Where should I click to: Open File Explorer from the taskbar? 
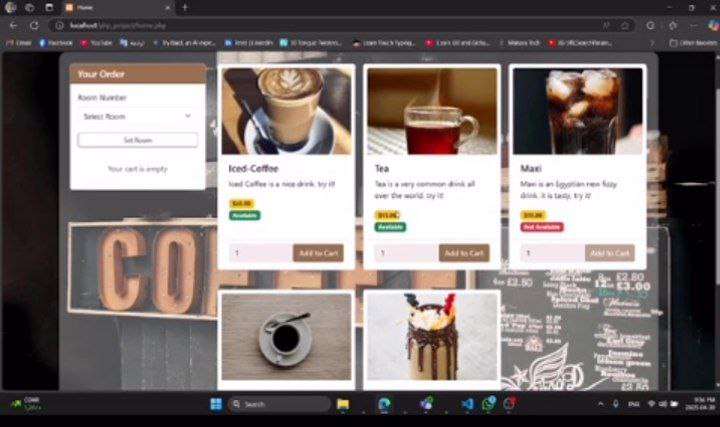point(343,404)
